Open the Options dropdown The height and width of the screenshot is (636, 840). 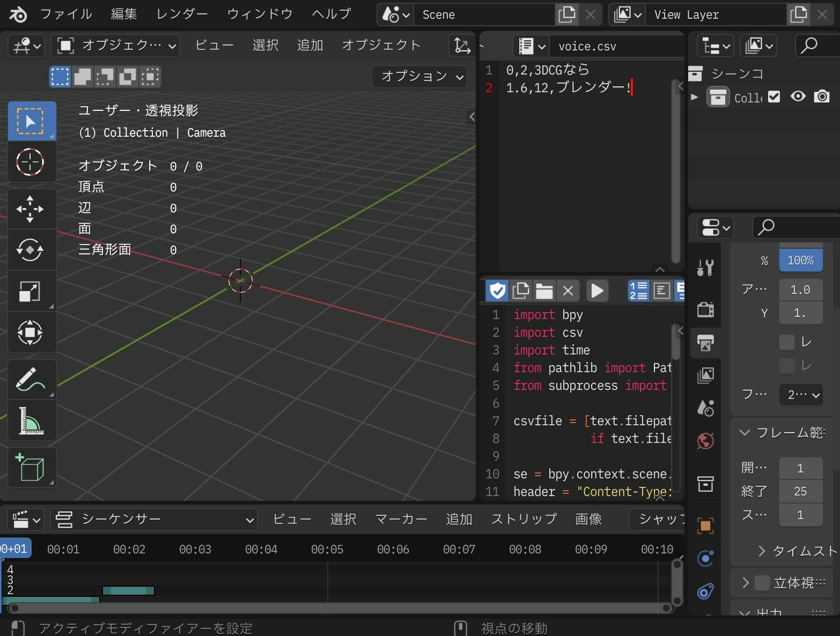[420, 77]
